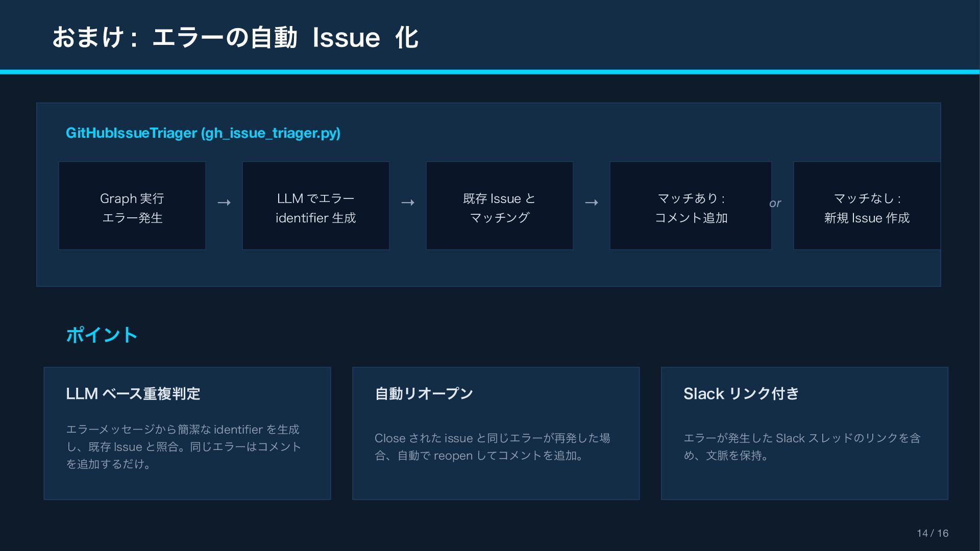Select the マッチあり コメント追加 box
This screenshot has width=980, height=551.
click(691, 206)
